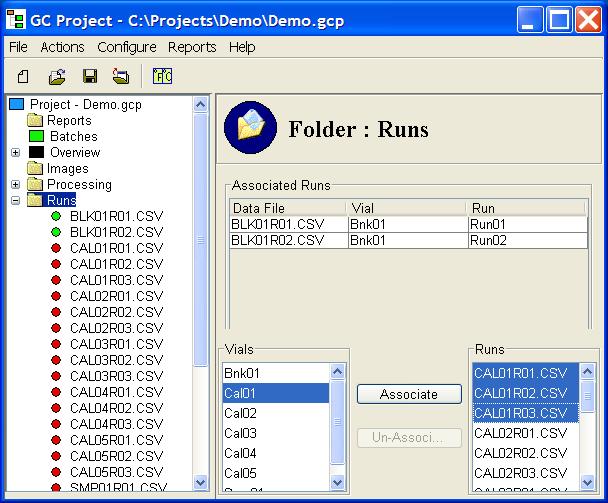608x503 pixels.
Task: Click the large Folder Runs header icon
Action: pos(250,128)
